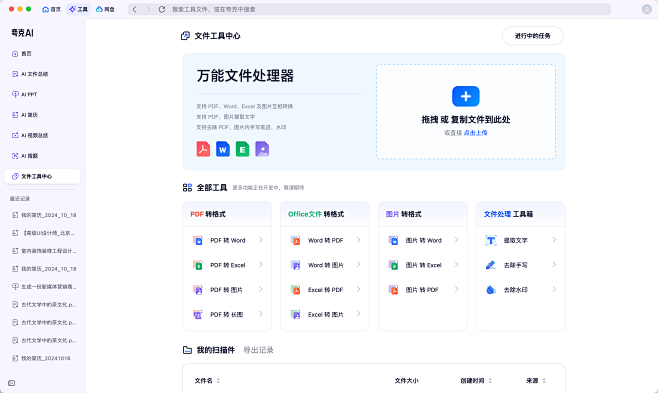The width and height of the screenshot is (658, 393).
Task: Open AI 视频总结 in sidebar
Action: pyautogui.click(x=42, y=135)
